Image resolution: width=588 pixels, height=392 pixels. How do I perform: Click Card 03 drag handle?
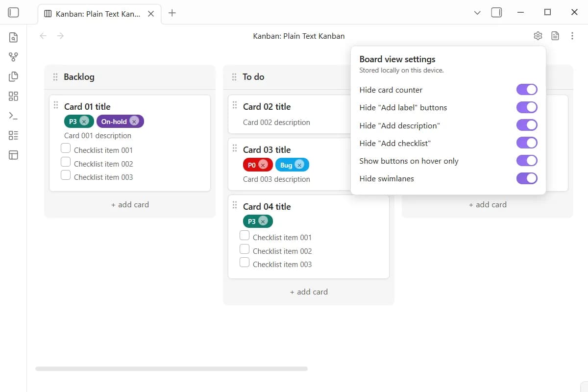point(235,148)
